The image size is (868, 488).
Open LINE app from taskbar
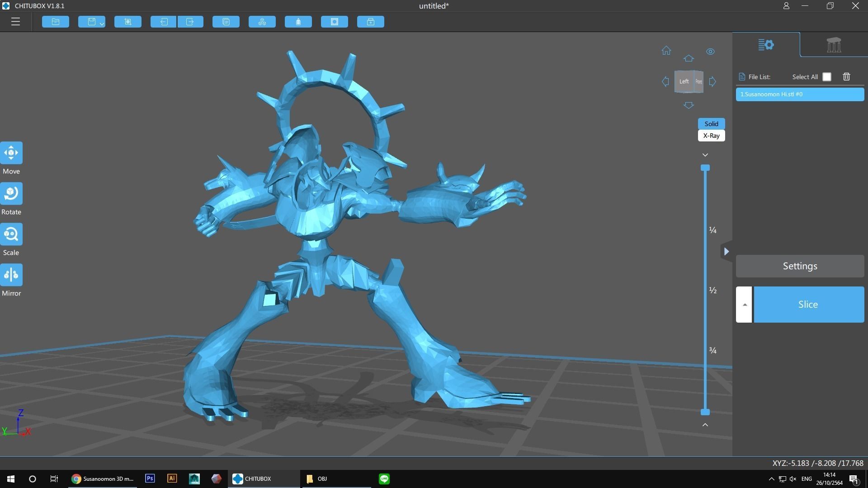tap(384, 479)
